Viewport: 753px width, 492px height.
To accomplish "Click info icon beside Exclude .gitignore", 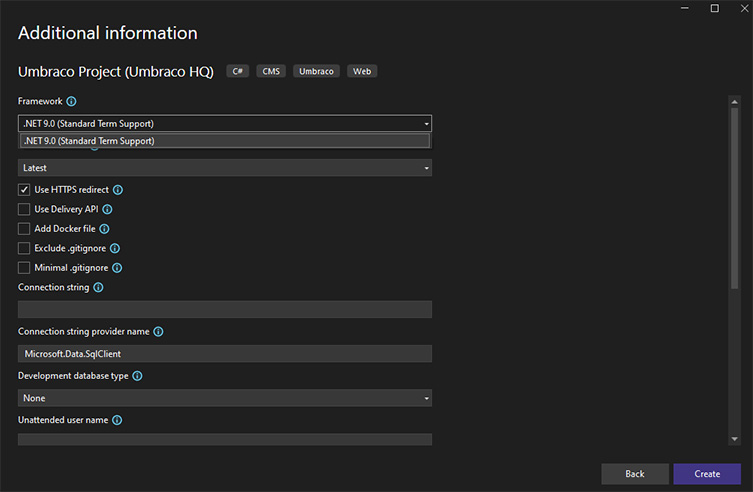I will [x=115, y=249].
